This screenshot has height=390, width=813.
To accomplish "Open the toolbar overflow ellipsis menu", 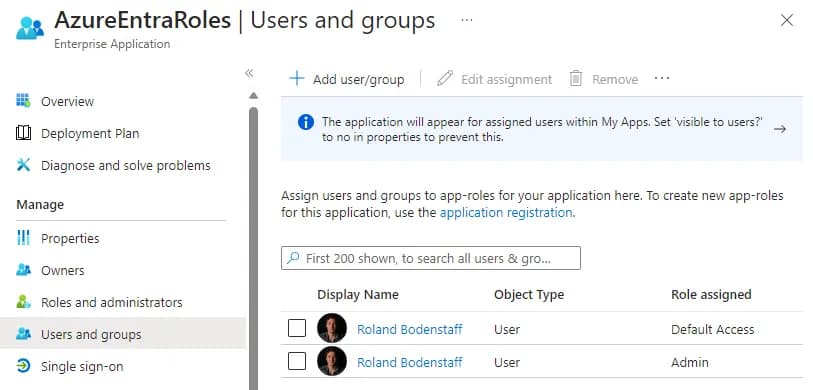I will [662, 79].
